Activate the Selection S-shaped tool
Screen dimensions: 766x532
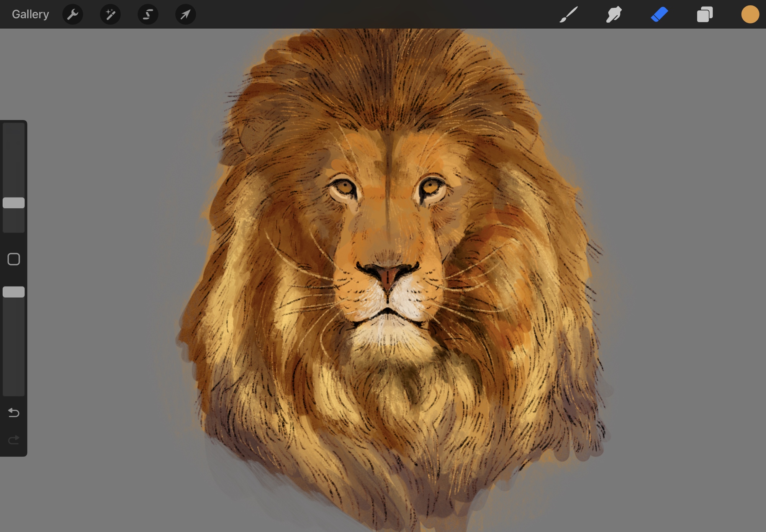click(x=148, y=15)
